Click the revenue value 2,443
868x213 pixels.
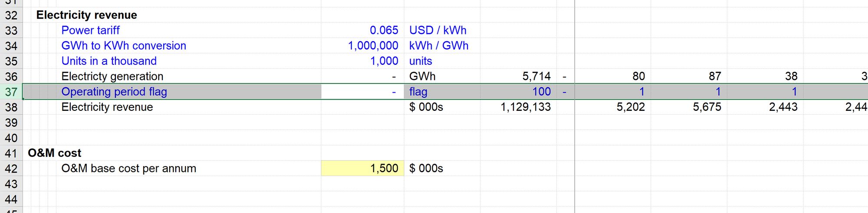(783, 107)
